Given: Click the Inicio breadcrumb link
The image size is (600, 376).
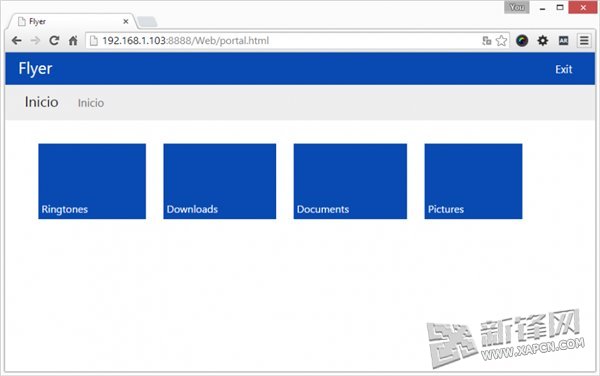Looking at the screenshot, I should coord(91,103).
